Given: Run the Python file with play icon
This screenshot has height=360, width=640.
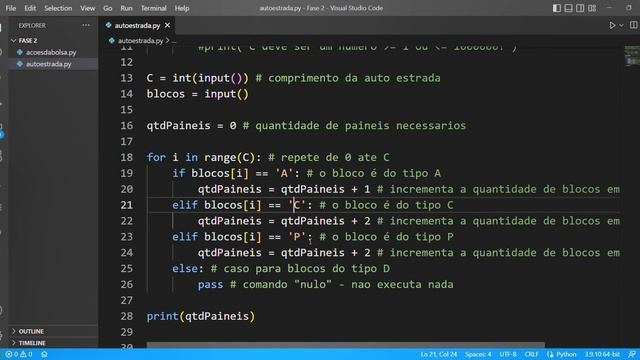Looking at the screenshot, I should (x=612, y=25).
